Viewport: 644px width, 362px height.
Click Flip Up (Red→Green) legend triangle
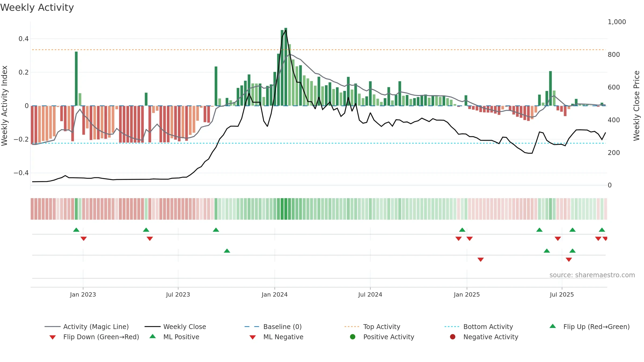[553, 326]
